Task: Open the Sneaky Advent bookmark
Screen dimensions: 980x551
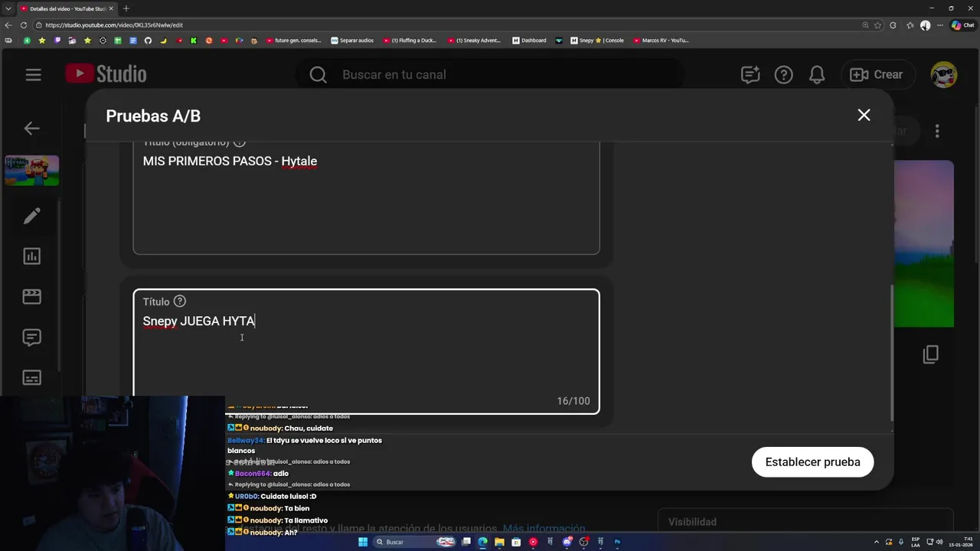Action: pos(474,41)
